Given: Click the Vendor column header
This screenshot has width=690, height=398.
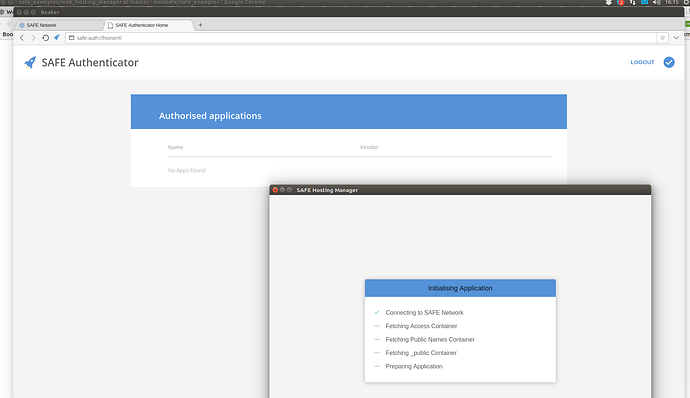Looking at the screenshot, I should click(369, 147).
